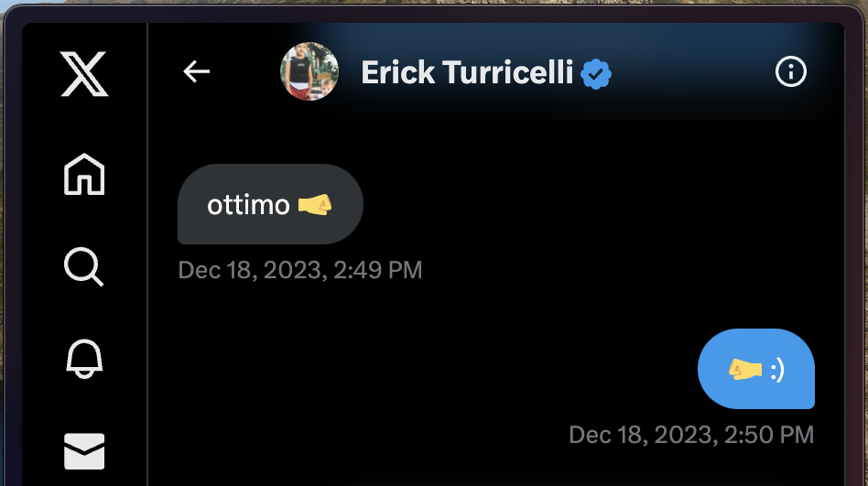Screen dimensions: 868x486
Task: Open conversation info with the circled i
Action: [x=791, y=71]
